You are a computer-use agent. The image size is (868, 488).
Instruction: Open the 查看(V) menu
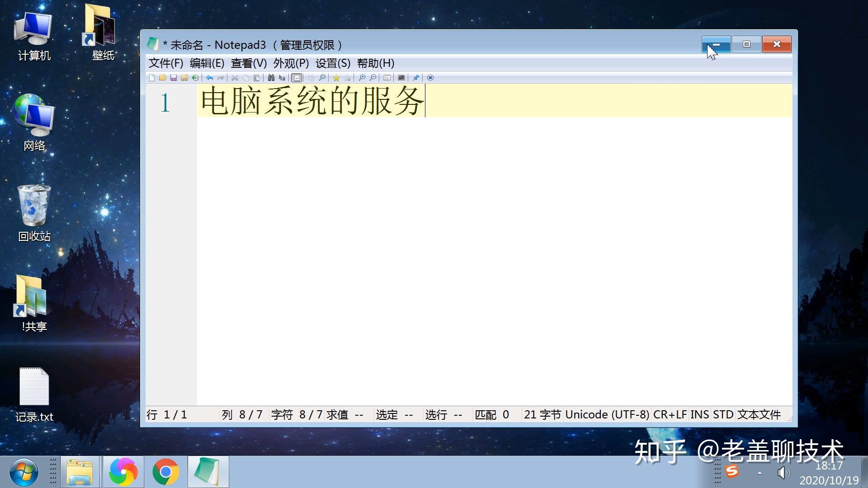[249, 63]
